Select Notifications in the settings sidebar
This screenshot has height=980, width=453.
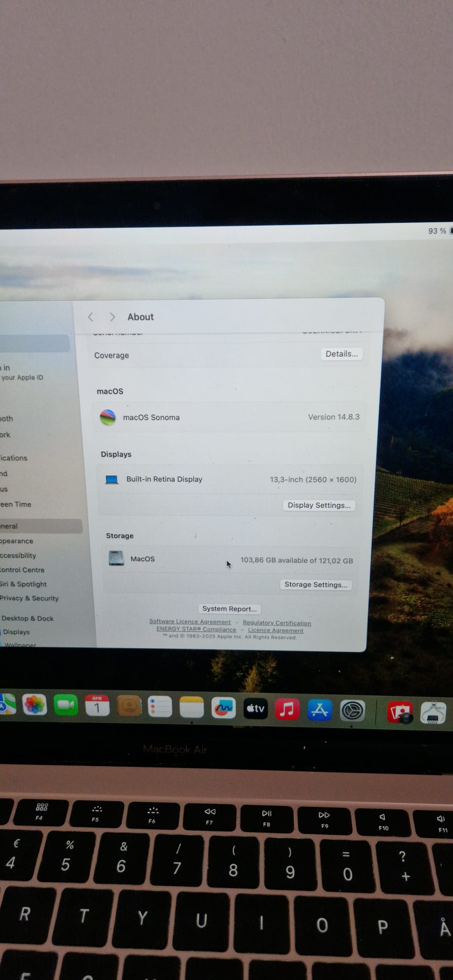14,458
